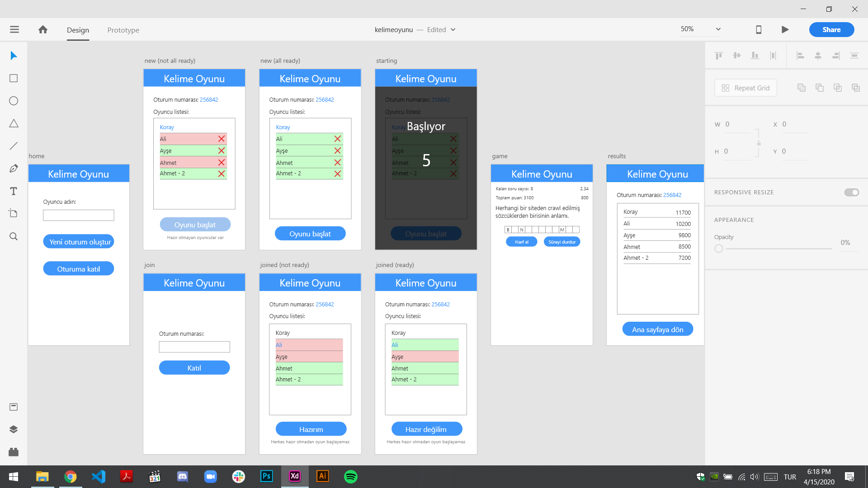Toggle the Responsive Resize switch

point(851,192)
